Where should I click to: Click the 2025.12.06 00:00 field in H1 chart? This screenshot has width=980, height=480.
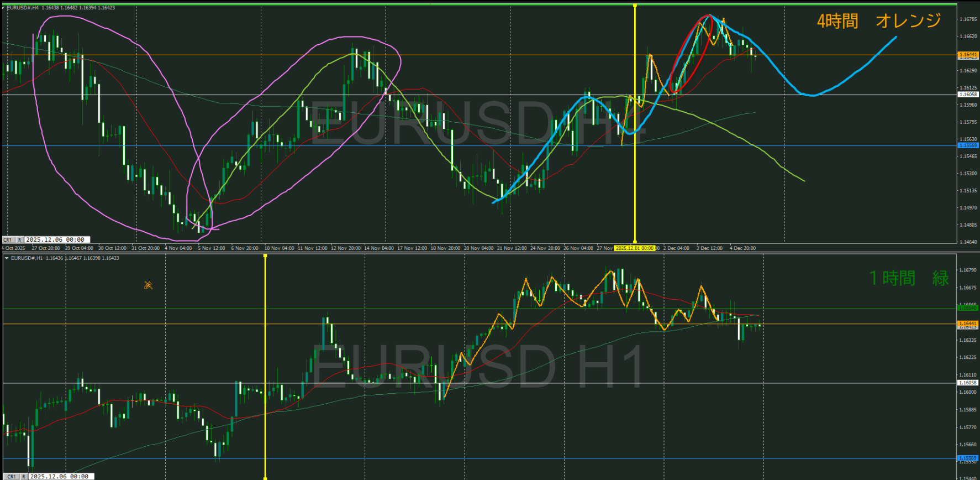[59, 476]
